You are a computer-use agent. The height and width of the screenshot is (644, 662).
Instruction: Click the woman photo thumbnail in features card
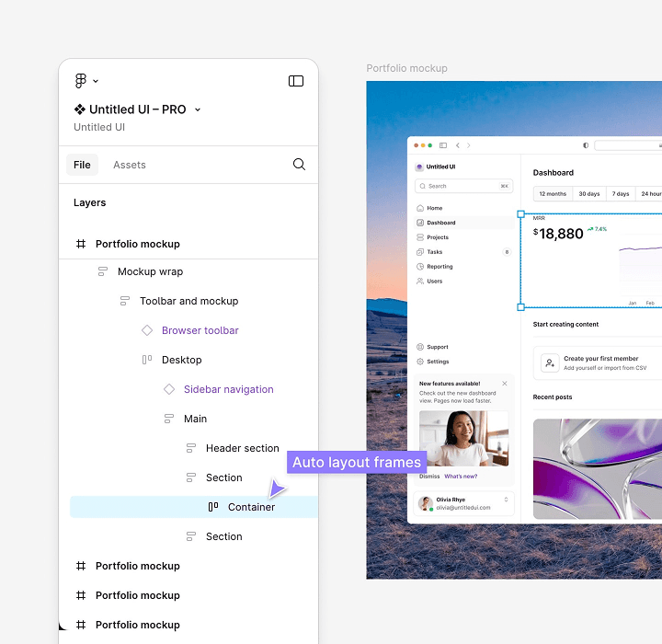click(x=464, y=438)
